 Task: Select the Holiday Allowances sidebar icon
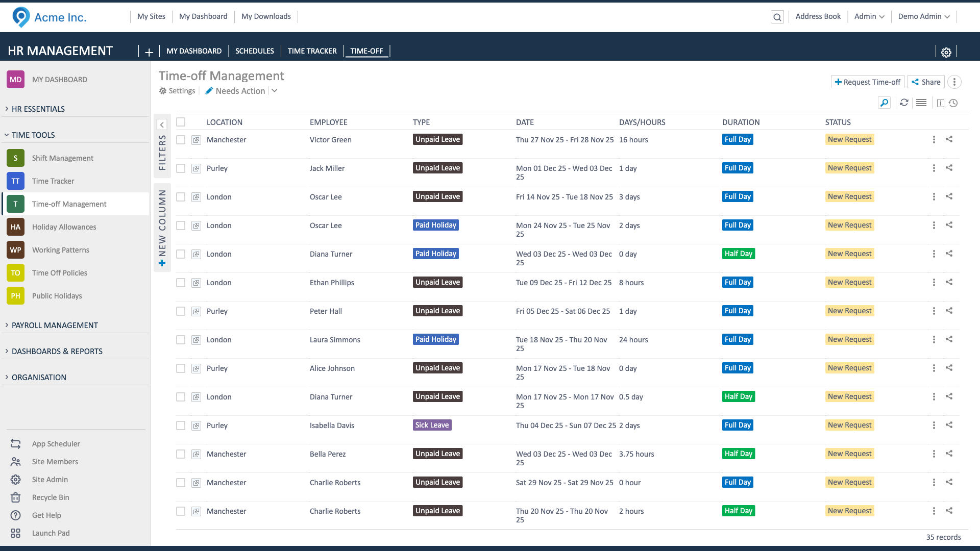15,227
